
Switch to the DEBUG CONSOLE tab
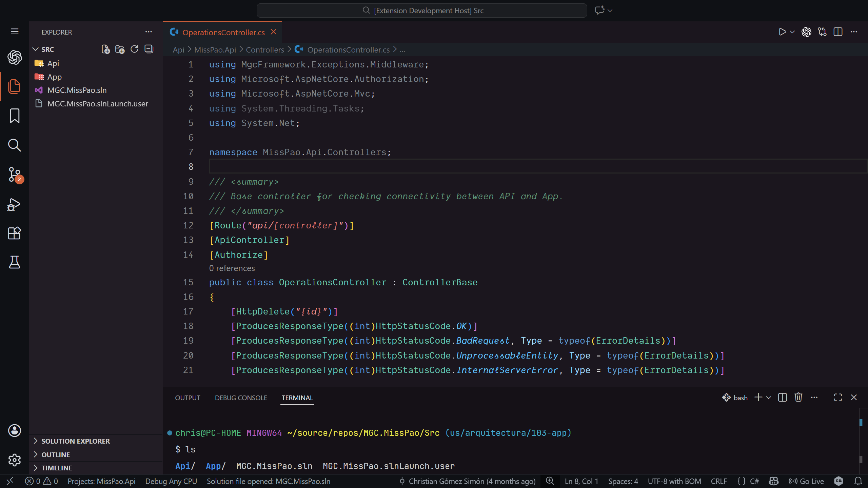pyautogui.click(x=241, y=398)
